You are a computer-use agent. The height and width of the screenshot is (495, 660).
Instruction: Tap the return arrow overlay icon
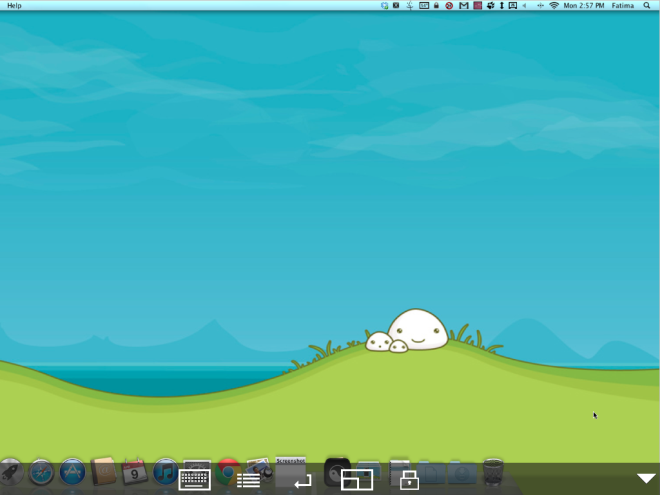click(303, 481)
